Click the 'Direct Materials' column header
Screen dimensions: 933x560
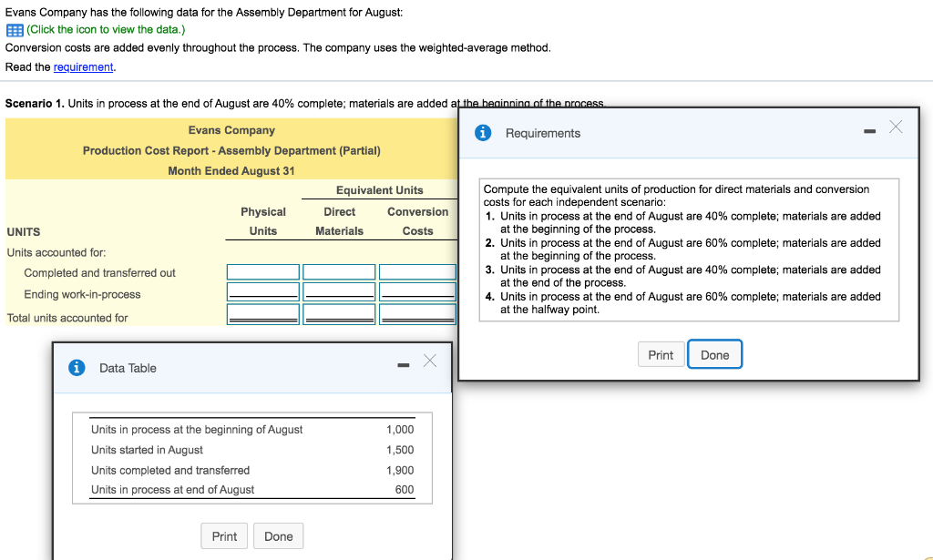click(339, 221)
